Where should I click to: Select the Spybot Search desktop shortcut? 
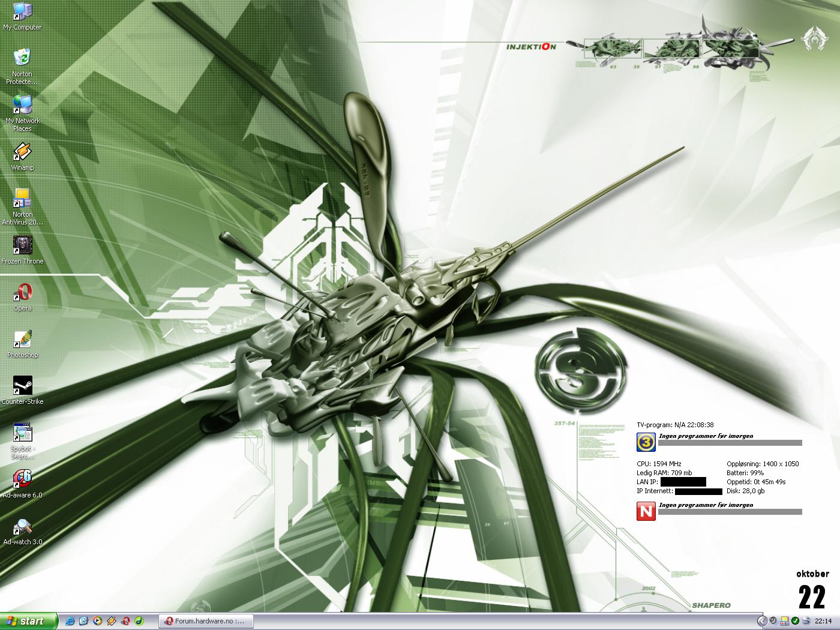point(22,440)
